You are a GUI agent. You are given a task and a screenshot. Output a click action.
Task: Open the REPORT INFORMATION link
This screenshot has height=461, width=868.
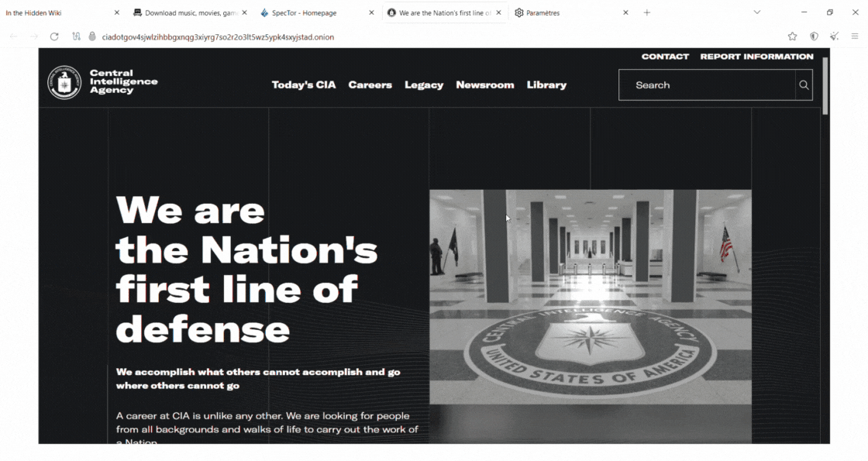(756, 57)
